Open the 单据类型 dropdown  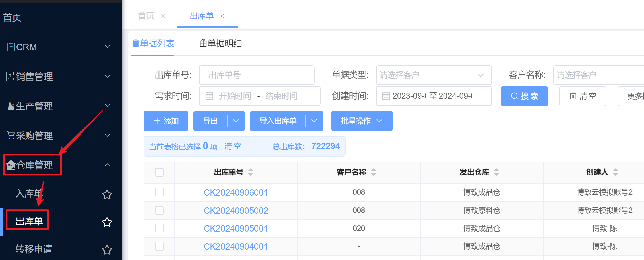[x=434, y=75]
